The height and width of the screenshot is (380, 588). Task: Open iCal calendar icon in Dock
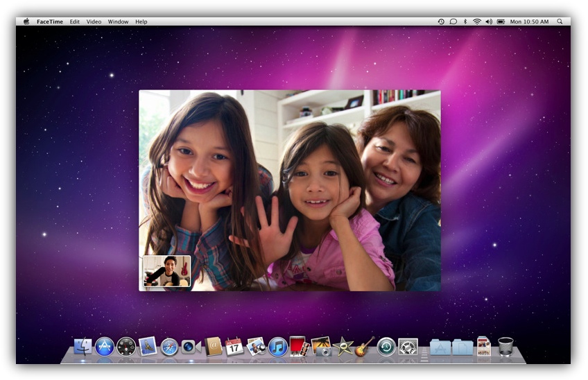coord(234,346)
